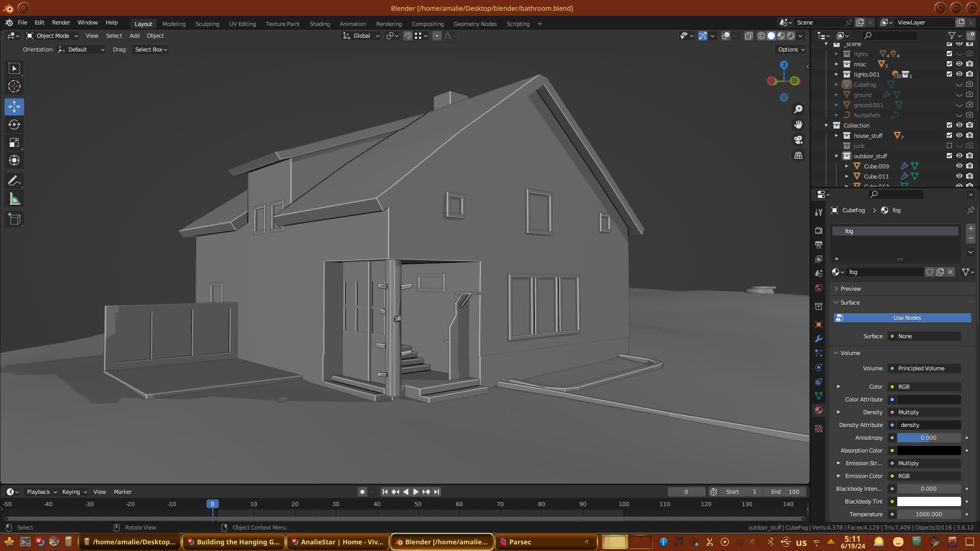
Task: Uncheck the house_stuff collection checkbox
Action: coord(949,135)
